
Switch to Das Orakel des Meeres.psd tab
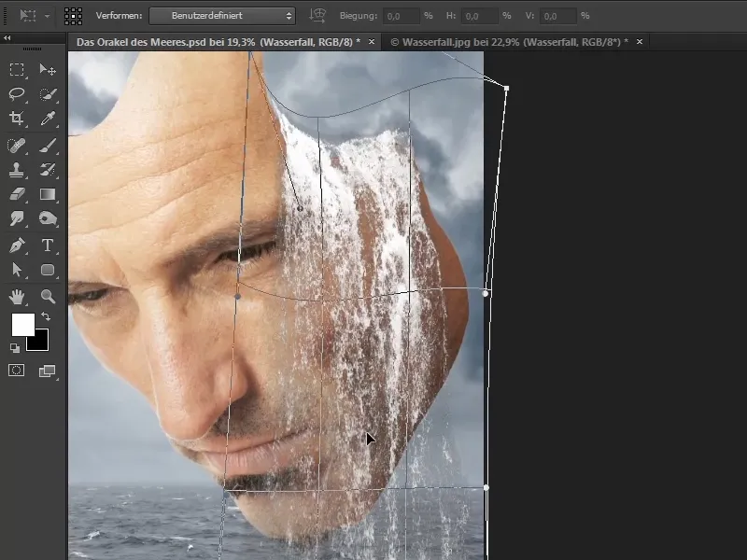[x=218, y=42]
